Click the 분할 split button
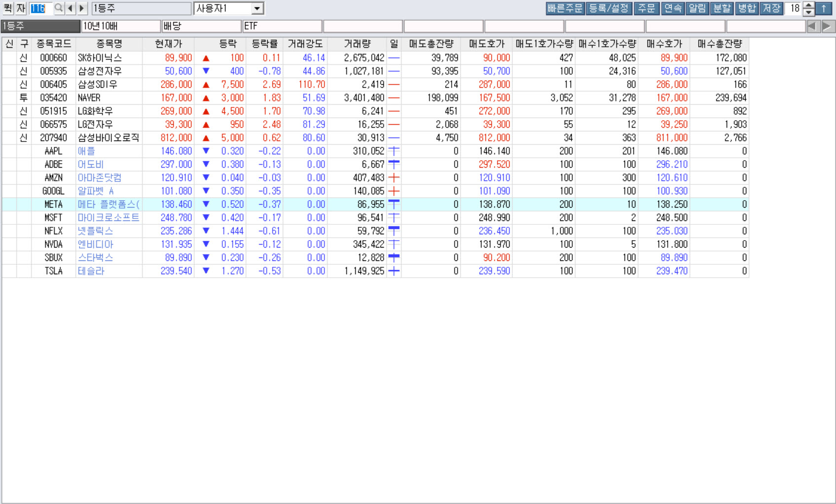 click(722, 8)
